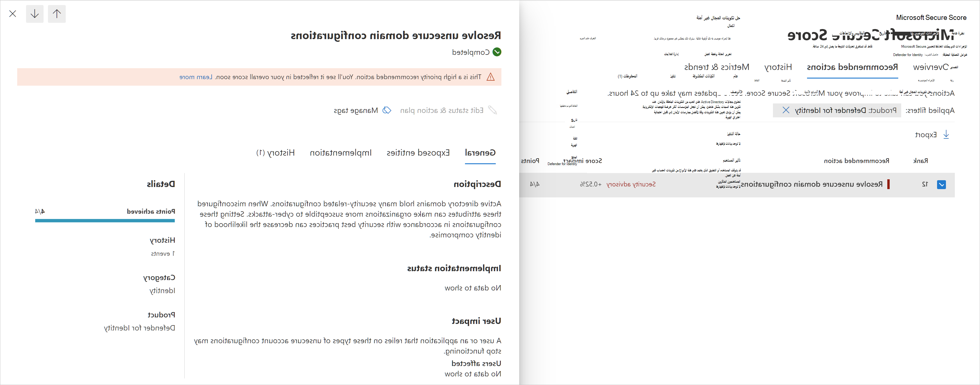Click the Manage tags tag icon
The height and width of the screenshot is (385, 980).
coord(386,111)
